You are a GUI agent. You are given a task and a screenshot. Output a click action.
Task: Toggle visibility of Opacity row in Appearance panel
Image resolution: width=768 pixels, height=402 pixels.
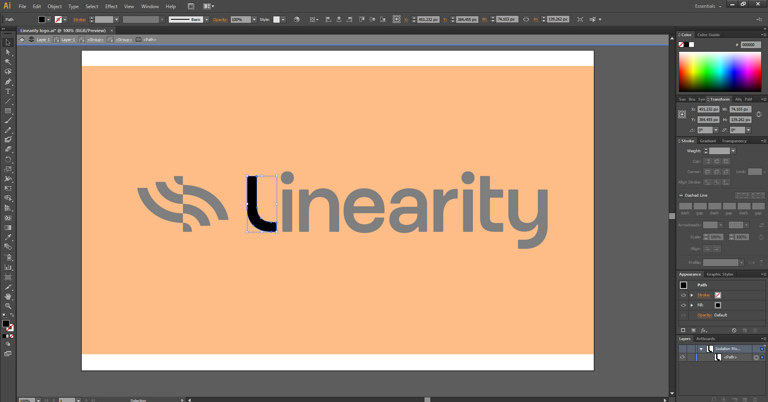tap(683, 315)
